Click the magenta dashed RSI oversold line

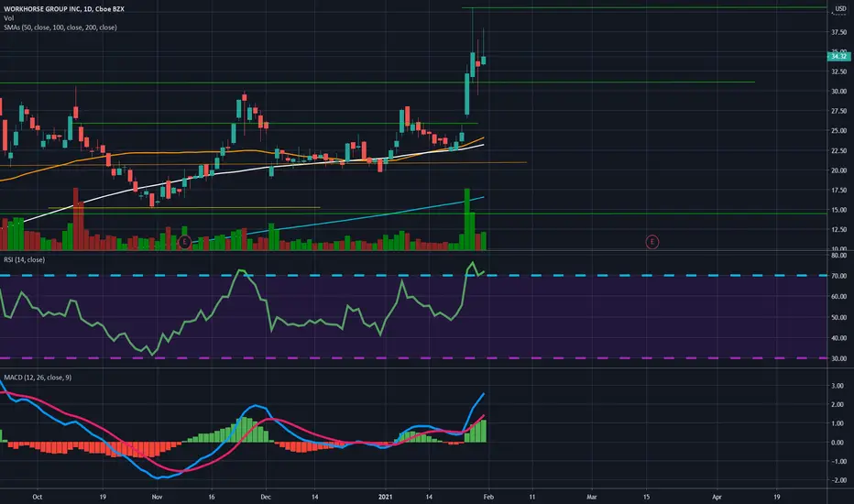tap(413, 358)
